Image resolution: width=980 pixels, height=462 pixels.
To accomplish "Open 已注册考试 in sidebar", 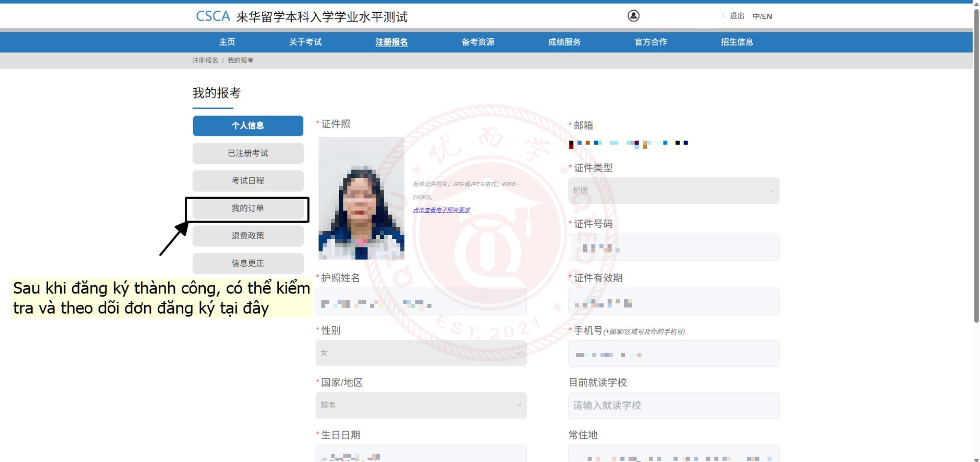I will tap(248, 153).
